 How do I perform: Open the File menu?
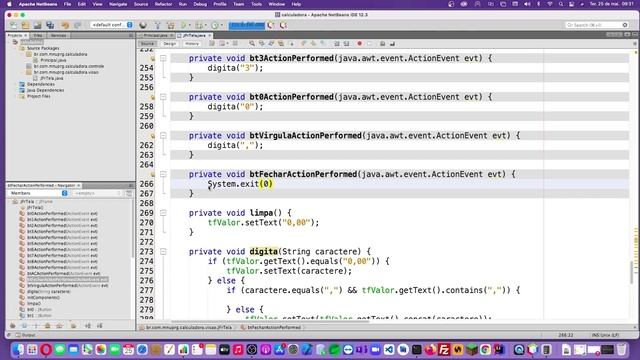click(67, 4)
